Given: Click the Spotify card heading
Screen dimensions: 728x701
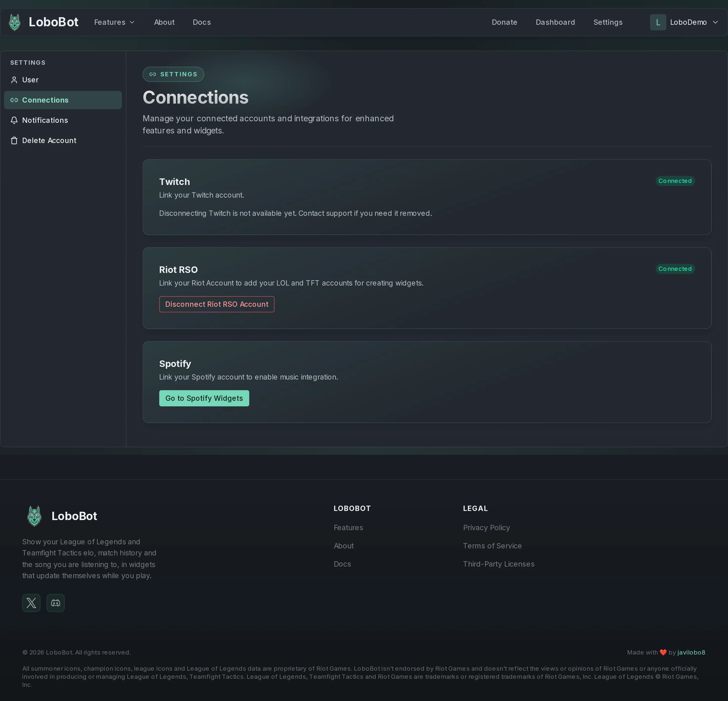Looking at the screenshot, I should (x=175, y=364).
